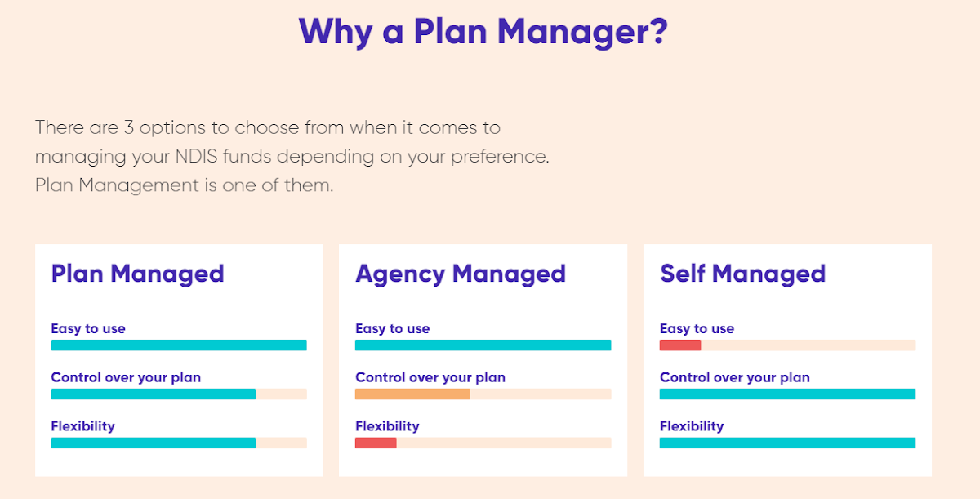Click the Agency Managed card heading
Image resolution: width=980 pixels, height=499 pixels.
click(461, 274)
